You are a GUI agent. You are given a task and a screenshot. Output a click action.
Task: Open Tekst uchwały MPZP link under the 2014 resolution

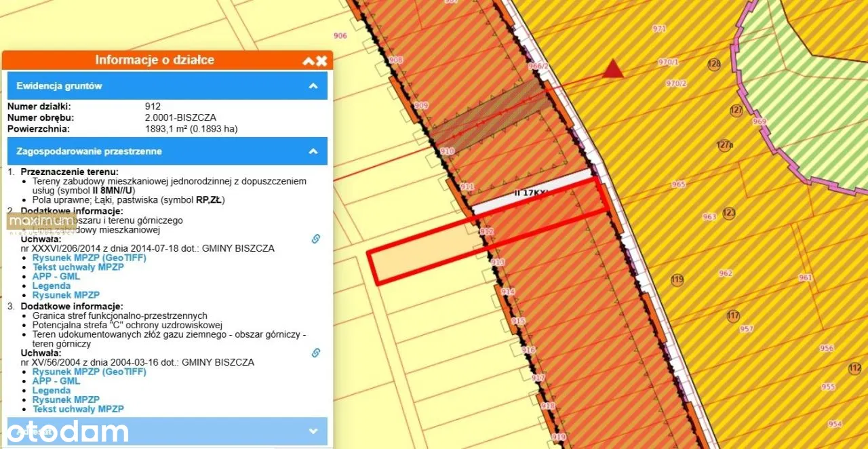coord(78,267)
